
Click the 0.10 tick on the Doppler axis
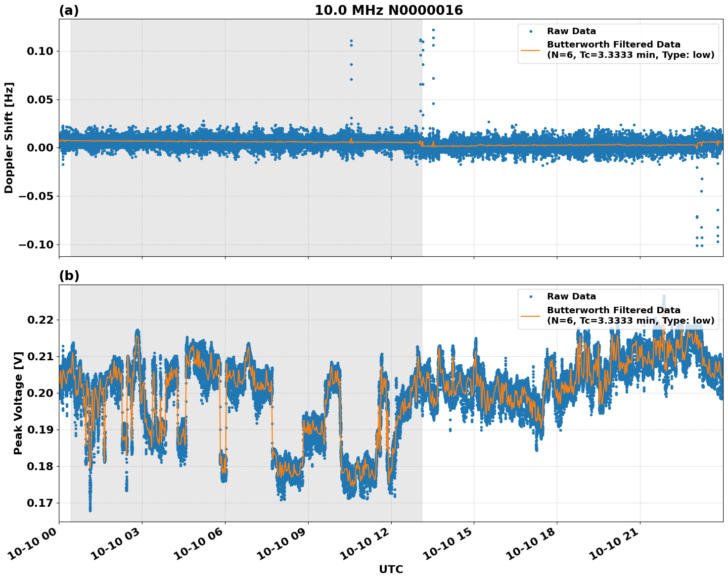(x=40, y=51)
